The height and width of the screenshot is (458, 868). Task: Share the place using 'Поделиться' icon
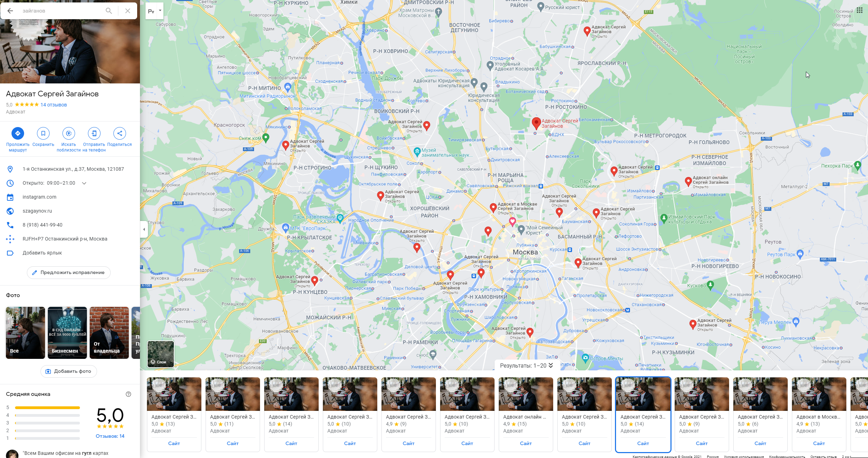[x=120, y=133]
